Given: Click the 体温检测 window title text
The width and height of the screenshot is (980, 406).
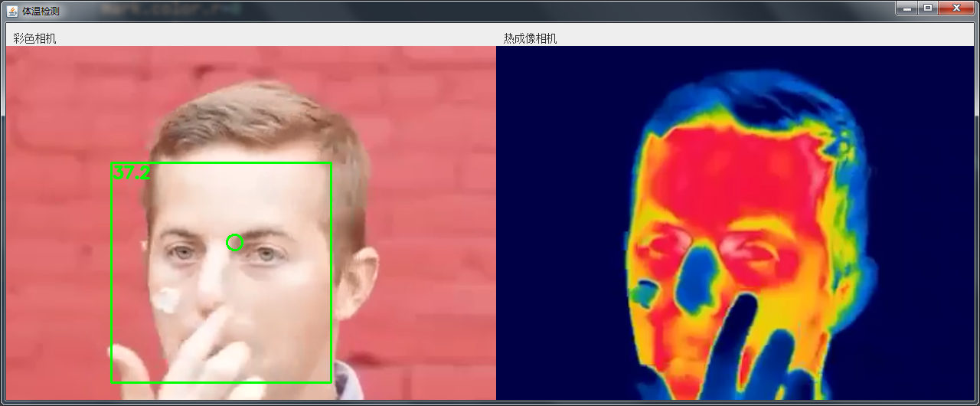Looking at the screenshot, I should (x=41, y=11).
